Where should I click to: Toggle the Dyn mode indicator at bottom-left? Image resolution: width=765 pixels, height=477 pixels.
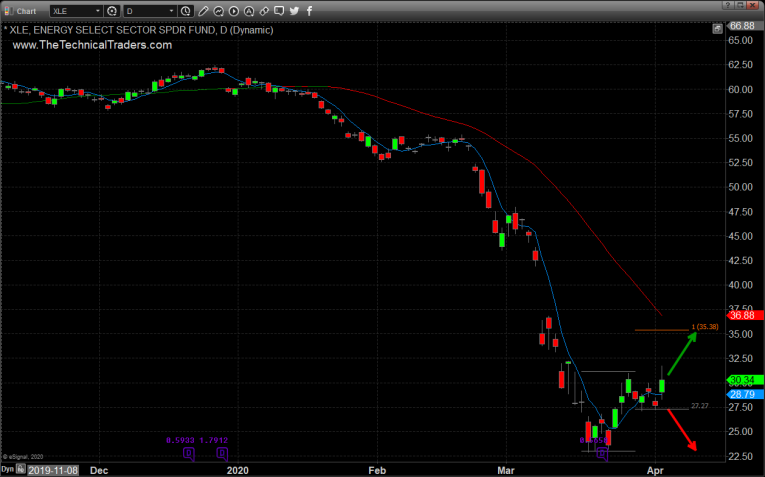9,468
